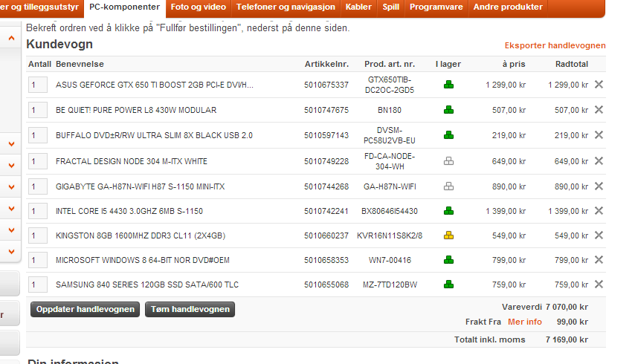Click GIGABYTE GA-H87N-WIFI H87 product name
The image size is (635, 364).
[140, 186]
